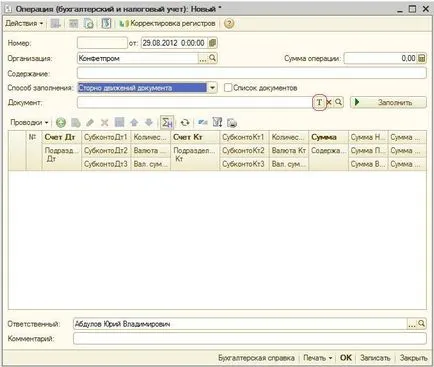Click the bold Сумма column header
The image size is (434, 367).
(x=328, y=137)
